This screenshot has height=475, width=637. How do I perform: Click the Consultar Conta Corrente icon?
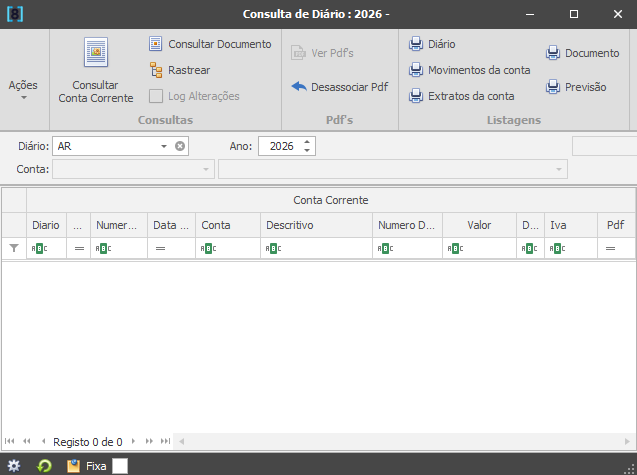tap(96, 53)
